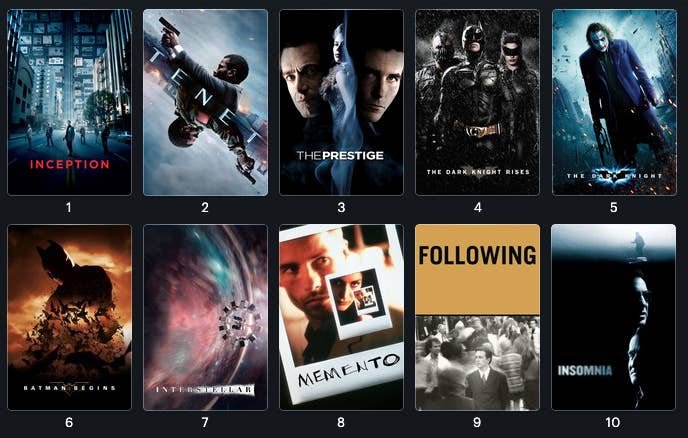
Task: Open the Inception movie poster
Action: point(69,102)
